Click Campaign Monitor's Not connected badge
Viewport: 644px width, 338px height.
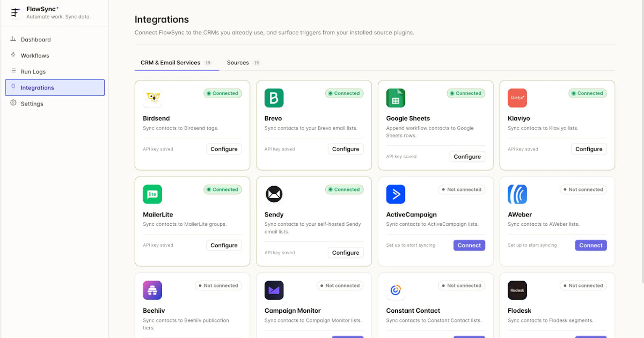340,286
